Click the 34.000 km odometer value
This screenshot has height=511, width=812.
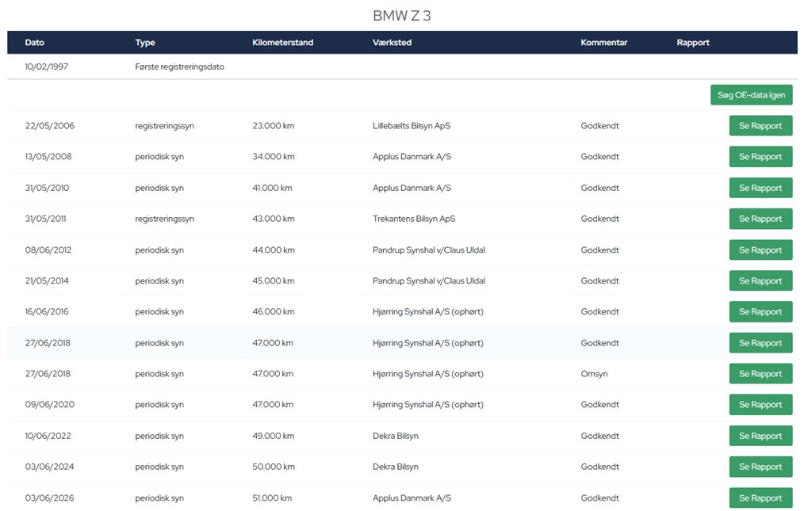coord(274,157)
